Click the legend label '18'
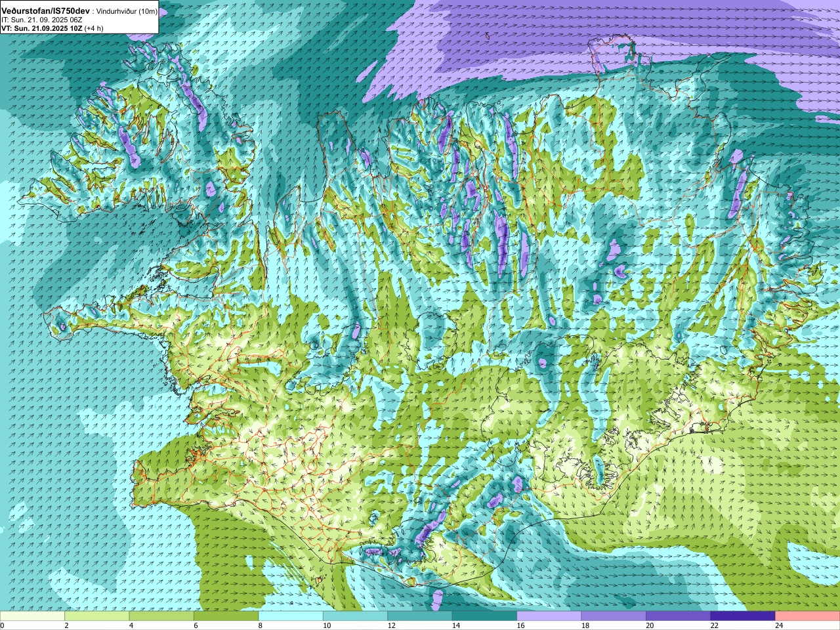This screenshot has width=840, height=630. 585,625
